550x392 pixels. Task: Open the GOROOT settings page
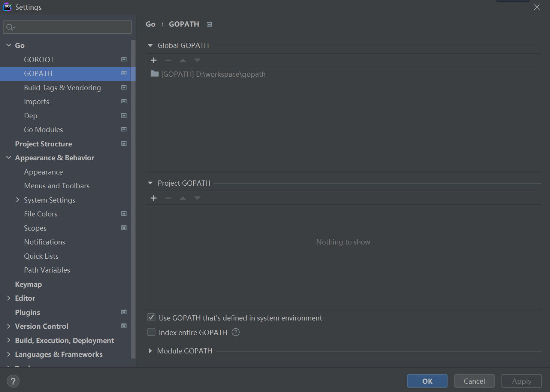[39, 60]
